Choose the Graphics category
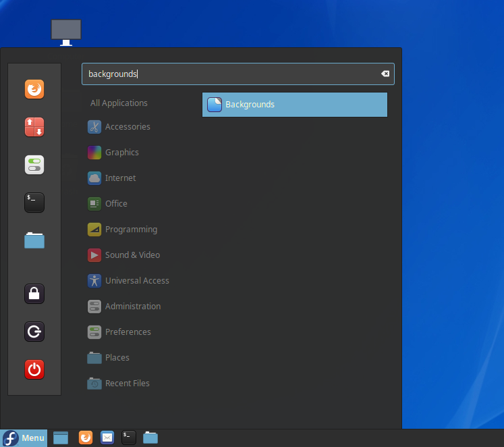This screenshot has height=447, width=504. point(121,153)
